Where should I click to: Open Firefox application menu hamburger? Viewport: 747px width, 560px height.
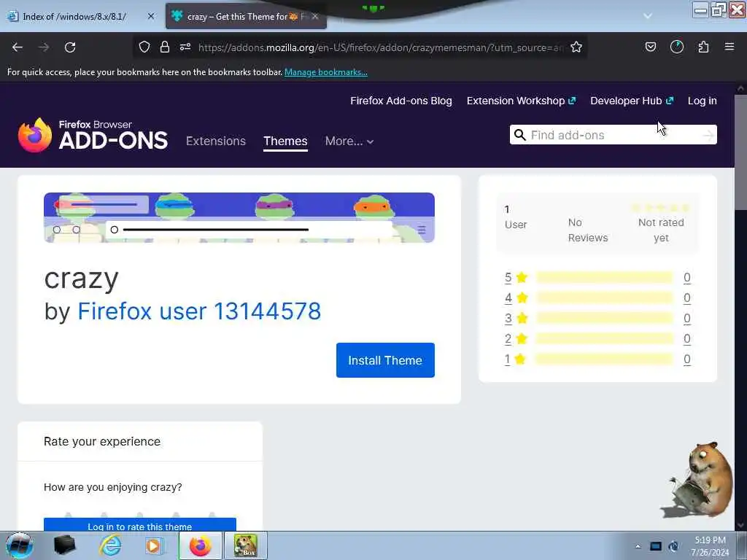pyautogui.click(x=729, y=47)
